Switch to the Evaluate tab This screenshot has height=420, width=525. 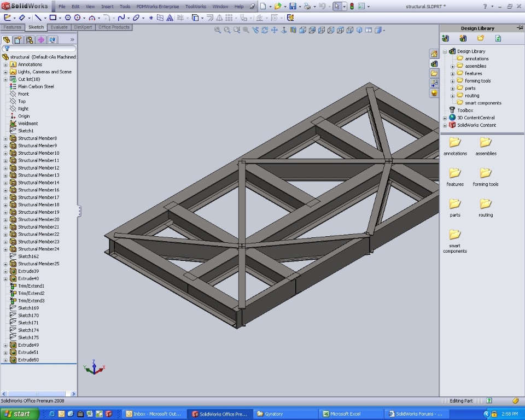[59, 27]
